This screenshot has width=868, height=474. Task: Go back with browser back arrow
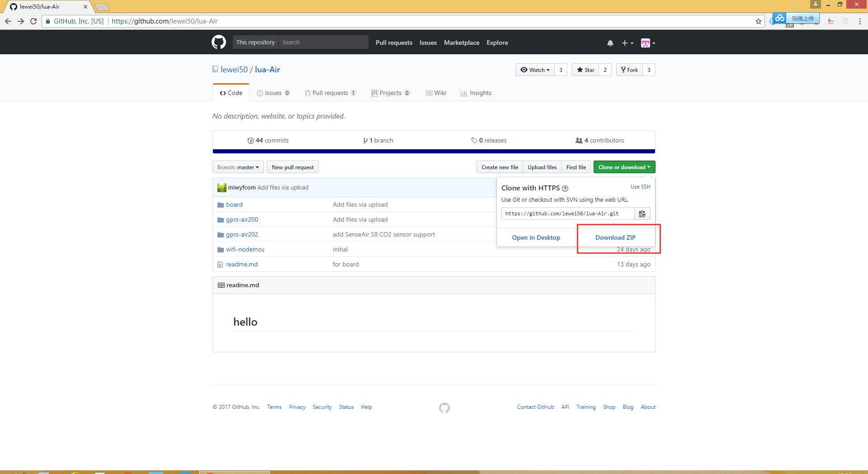coord(8,21)
